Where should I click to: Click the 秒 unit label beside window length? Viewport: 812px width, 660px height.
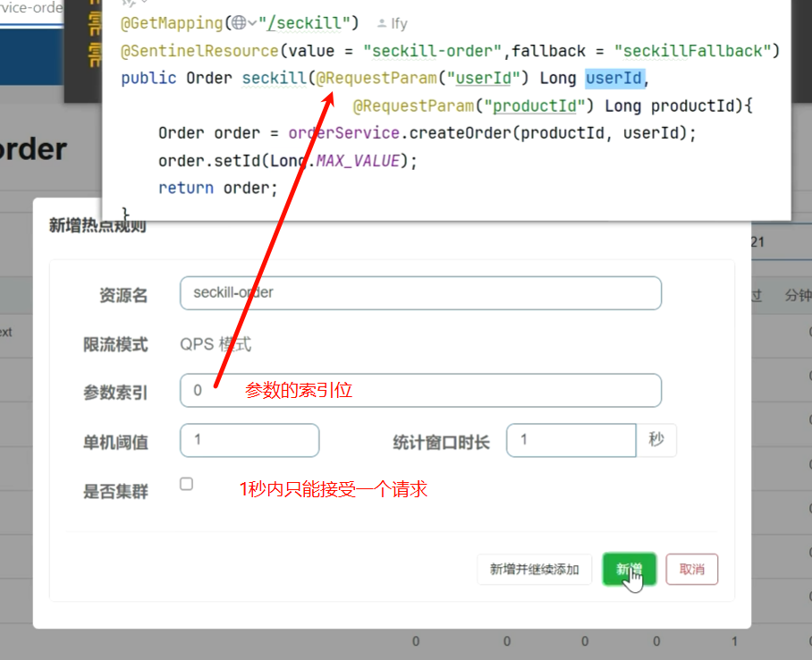coord(656,440)
